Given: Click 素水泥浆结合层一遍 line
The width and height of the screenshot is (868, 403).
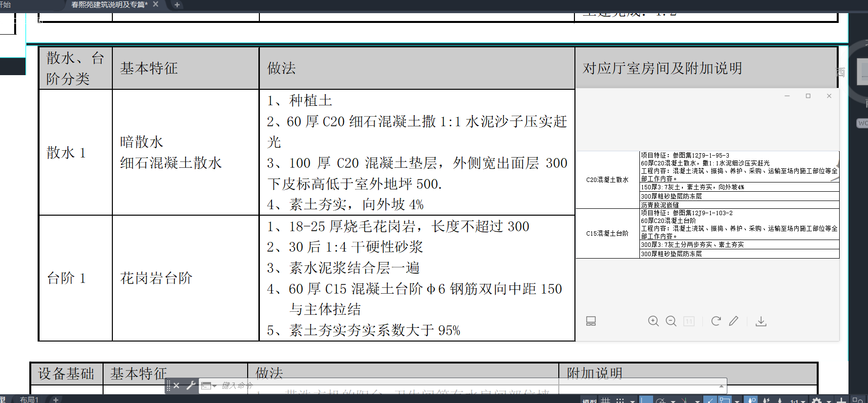Looking at the screenshot, I should 343,268.
